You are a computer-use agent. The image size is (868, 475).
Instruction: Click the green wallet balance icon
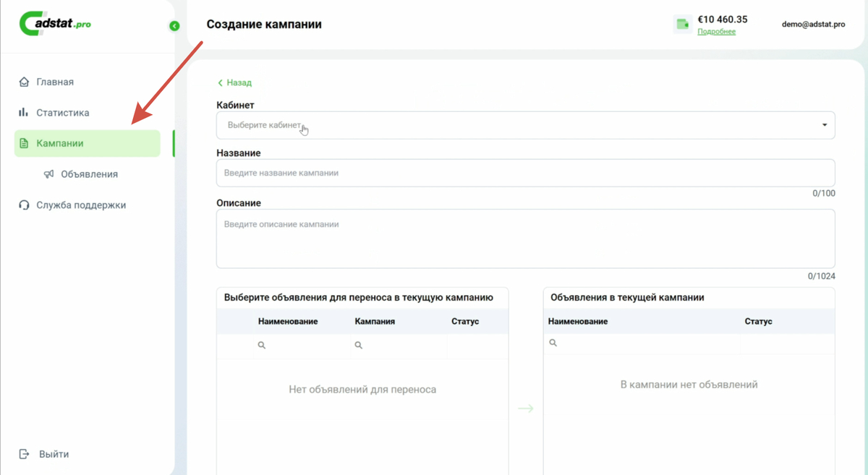pos(682,25)
